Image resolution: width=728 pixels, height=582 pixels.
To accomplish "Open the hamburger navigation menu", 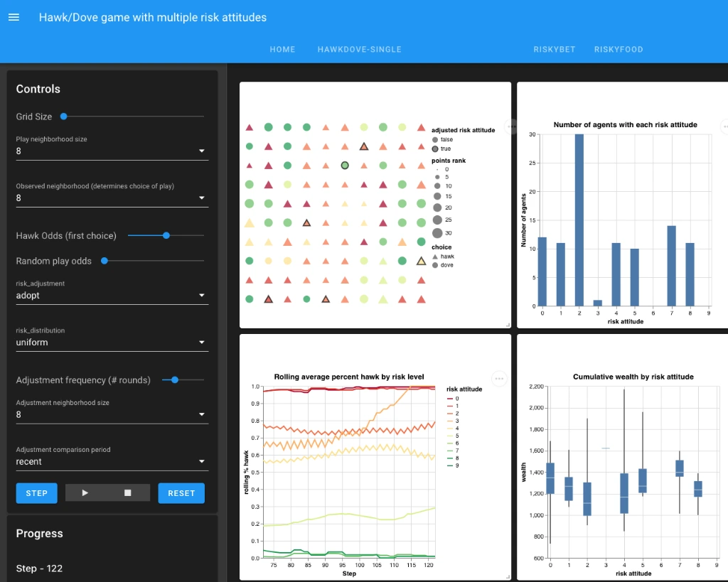I will click(x=14, y=17).
